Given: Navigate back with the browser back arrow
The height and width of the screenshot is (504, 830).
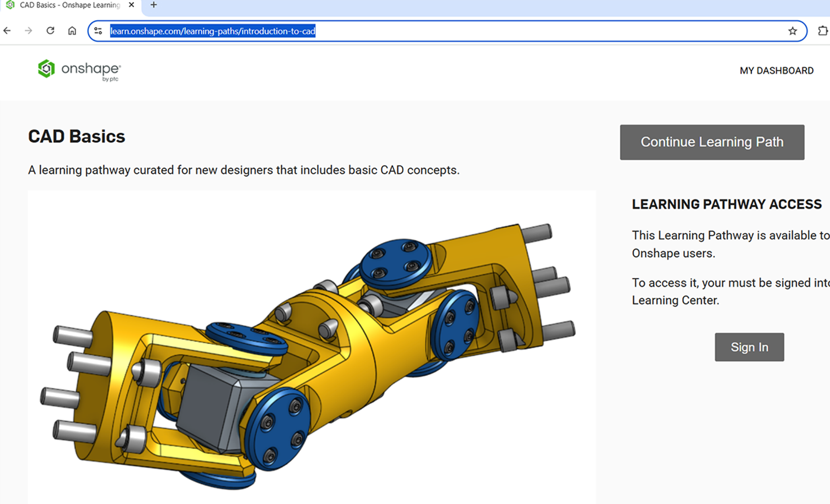Looking at the screenshot, I should pyautogui.click(x=7, y=31).
